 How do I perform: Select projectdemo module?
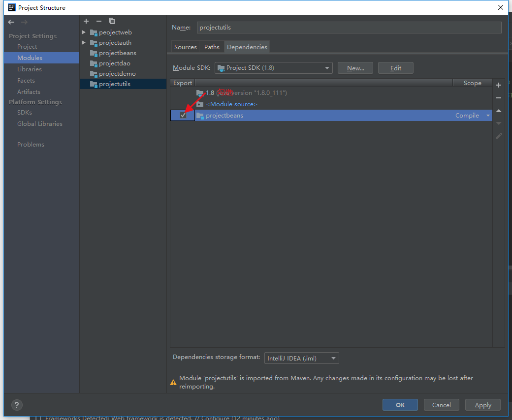123,74
